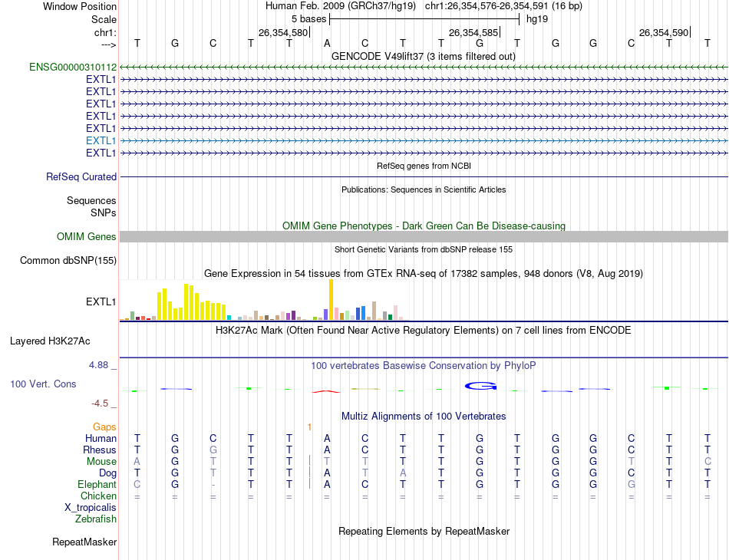Click the SNPs track label

tap(104, 212)
